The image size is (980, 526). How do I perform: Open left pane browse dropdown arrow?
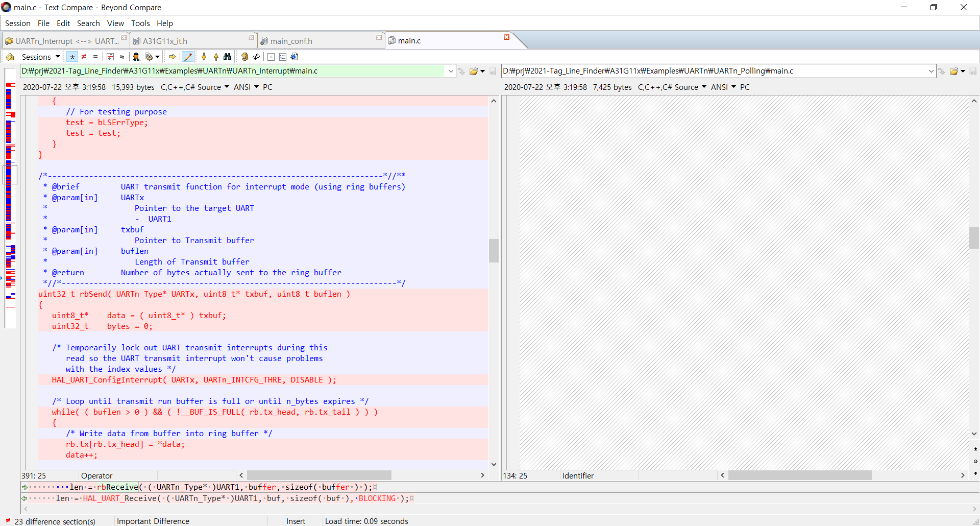point(483,71)
